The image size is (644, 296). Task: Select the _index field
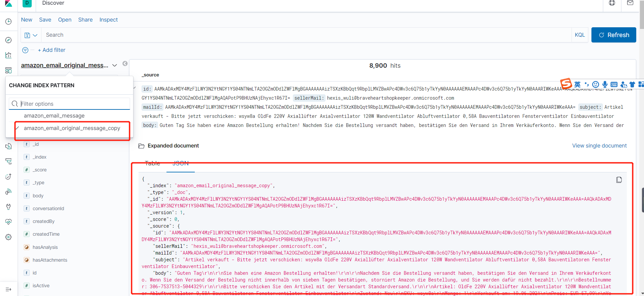[39, 157]
